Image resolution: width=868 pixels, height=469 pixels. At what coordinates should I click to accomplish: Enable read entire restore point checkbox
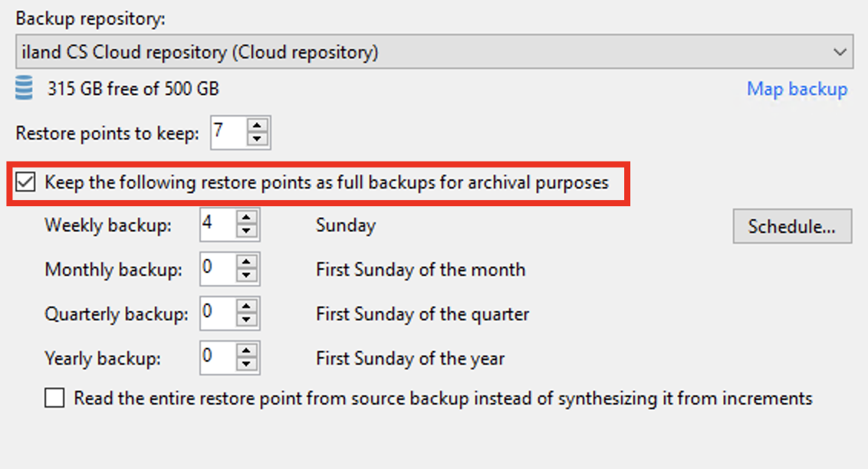[x=54, y=398]
